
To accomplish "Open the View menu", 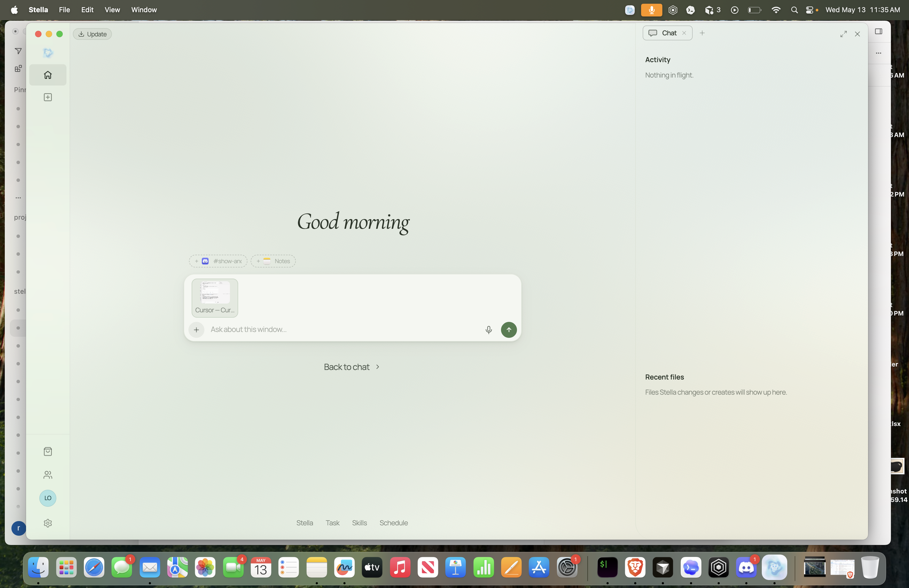I will pyautogui.click(x=112, y=10).
